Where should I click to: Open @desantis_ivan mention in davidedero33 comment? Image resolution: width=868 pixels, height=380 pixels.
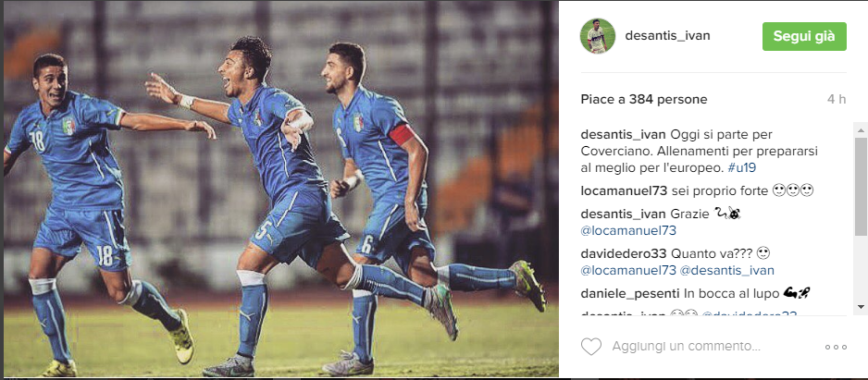(x=726, y=271)
